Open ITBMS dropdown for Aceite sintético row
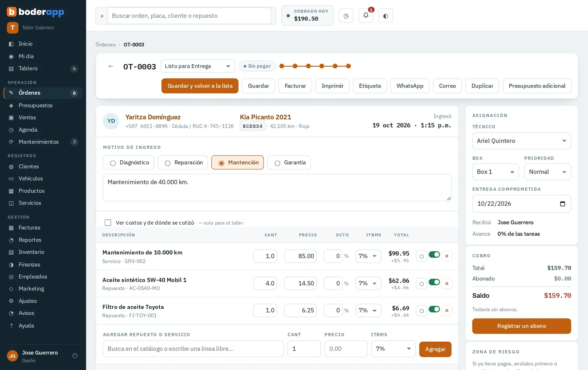The width and height of the screenshot is (588, 370). [x=368, y=283]
